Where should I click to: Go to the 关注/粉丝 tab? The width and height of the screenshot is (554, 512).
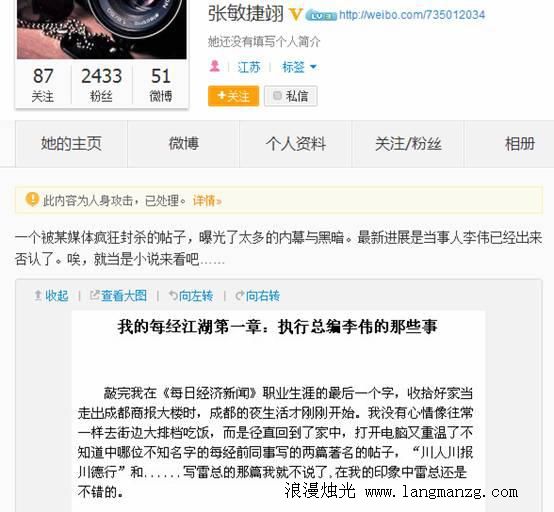pos(408,144)
